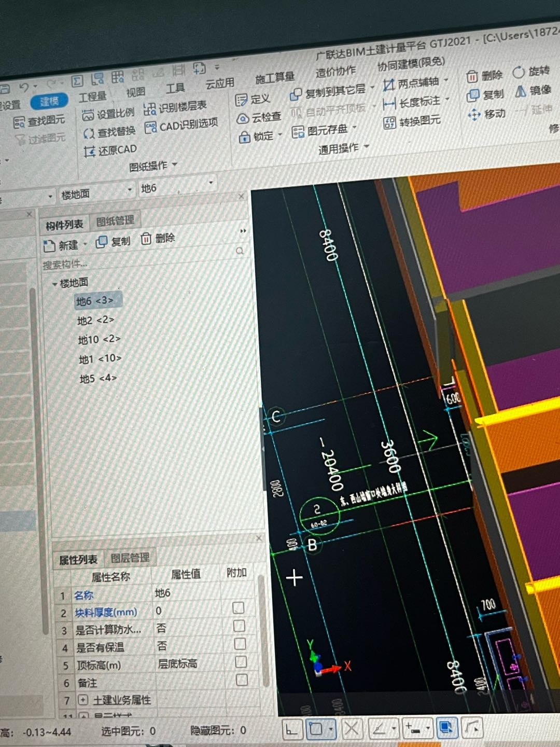Click the blue select-window icon in bottom toolbar

pos(446,728)
